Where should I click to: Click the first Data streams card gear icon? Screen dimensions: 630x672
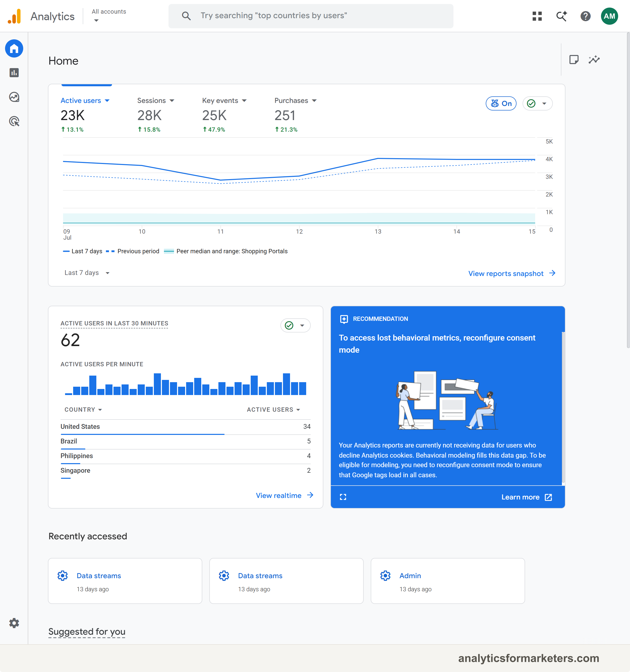63,575
